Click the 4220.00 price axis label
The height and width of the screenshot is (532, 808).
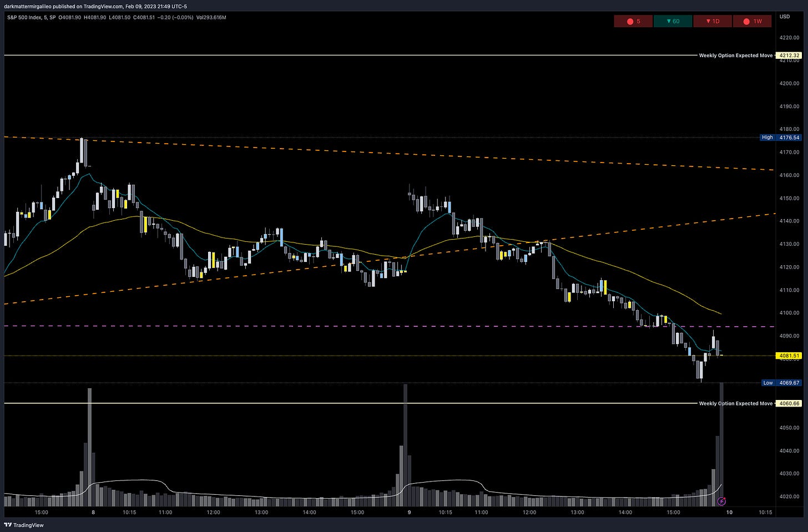pos(789,38)
